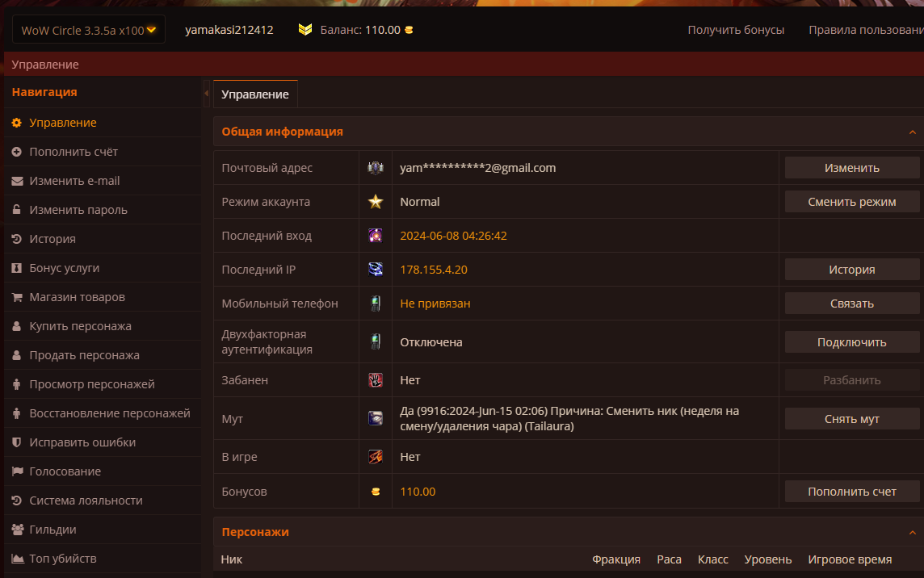This screenshot has height=578, width=924.
Task: Click the envelope icon beside Изменить e-mail
Action: (17, 181)
